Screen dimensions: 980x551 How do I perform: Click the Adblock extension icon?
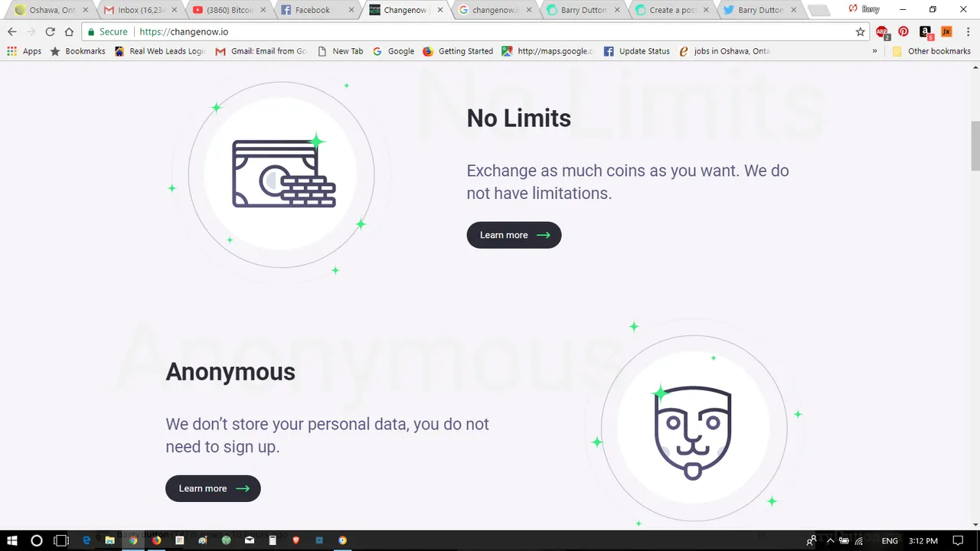882,32
